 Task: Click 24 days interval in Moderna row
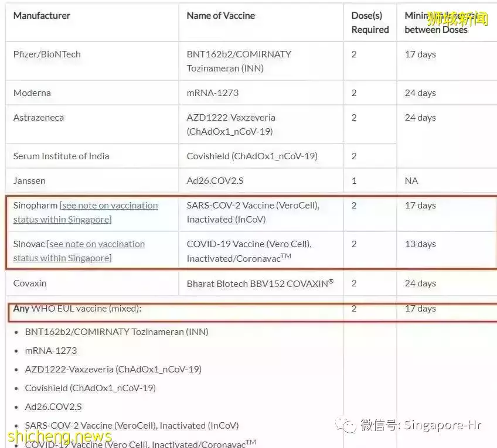(x=420, y=93)
